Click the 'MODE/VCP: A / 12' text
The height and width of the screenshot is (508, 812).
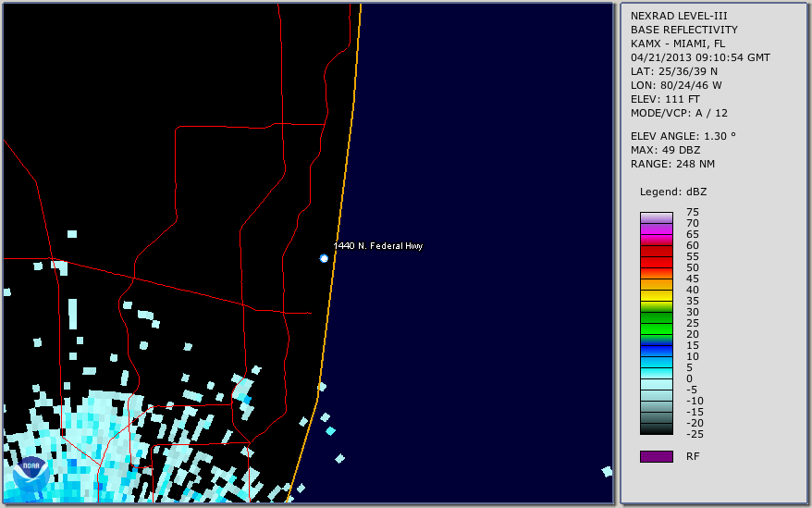click(x=679, y=113)
